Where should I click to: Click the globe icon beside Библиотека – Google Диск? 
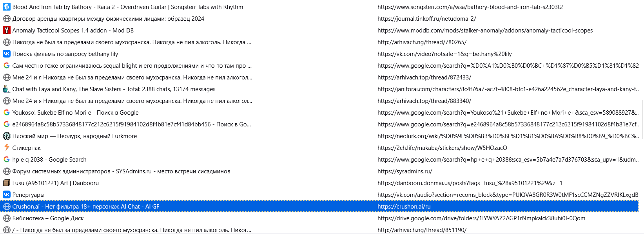pos(7,218)
